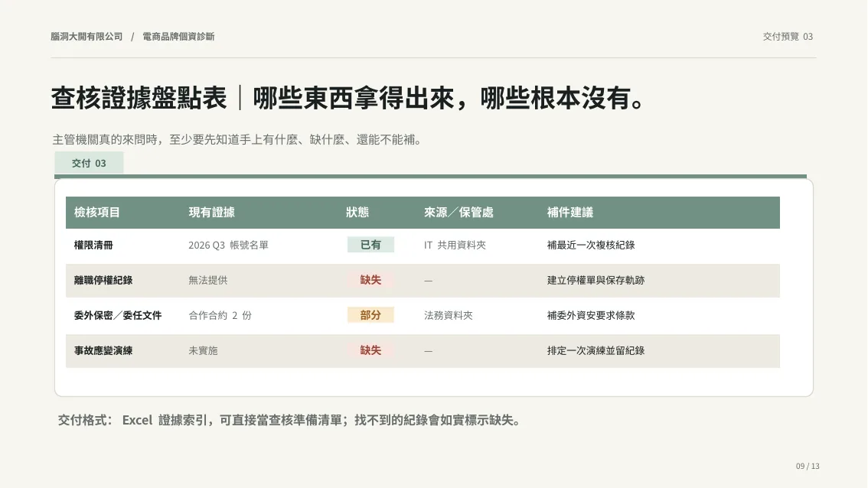Select the 腦洞大開有限公司 header text

[86, 37]
